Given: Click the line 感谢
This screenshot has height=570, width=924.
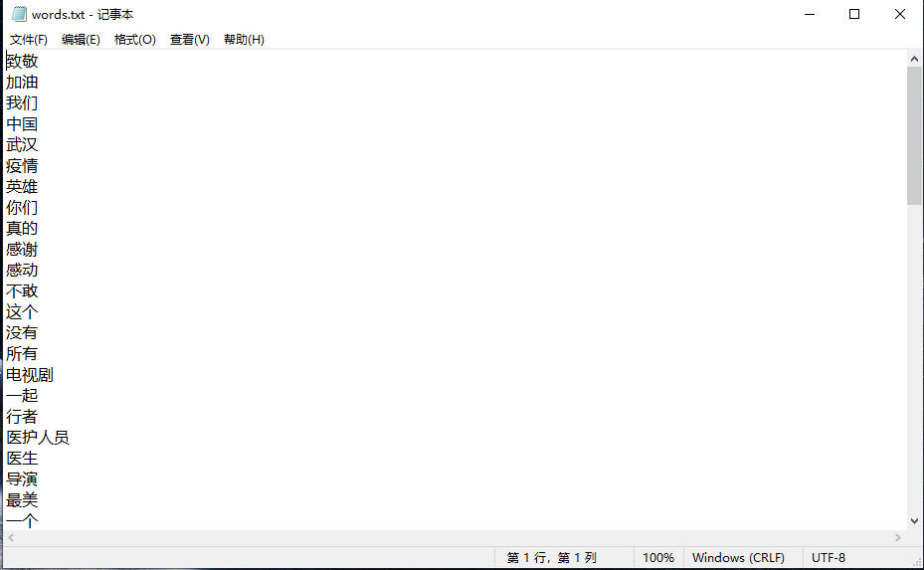Looking at the screenshot, I should tap(22, 250).
